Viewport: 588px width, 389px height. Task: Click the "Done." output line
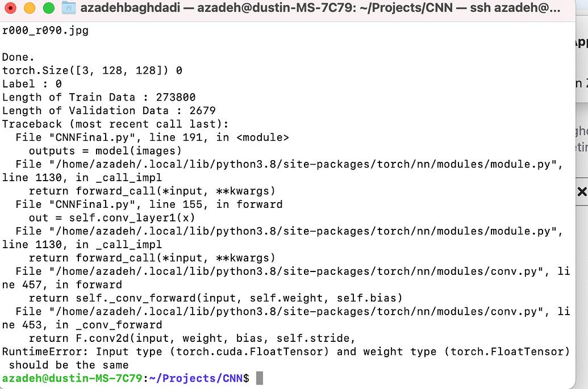18,57
